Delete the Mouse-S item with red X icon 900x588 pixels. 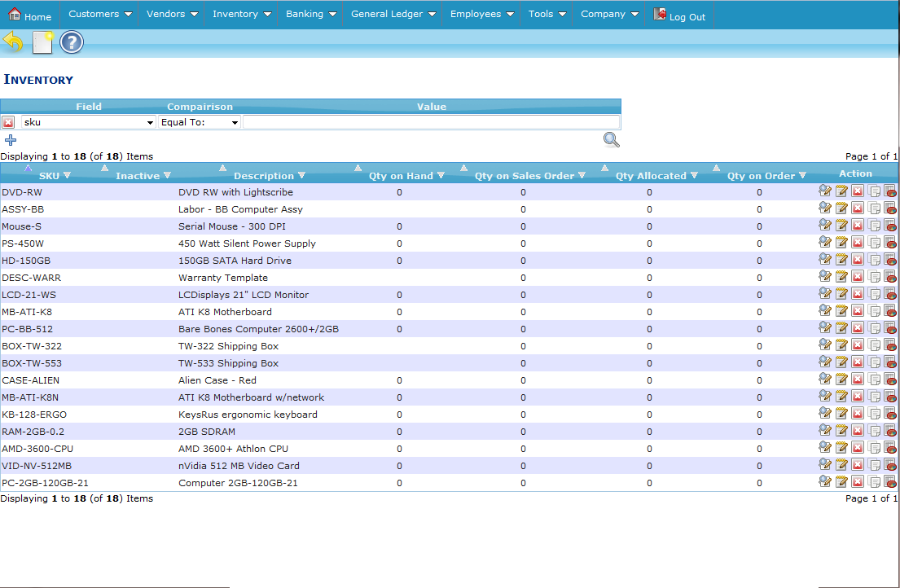click(x=858, y=226)
